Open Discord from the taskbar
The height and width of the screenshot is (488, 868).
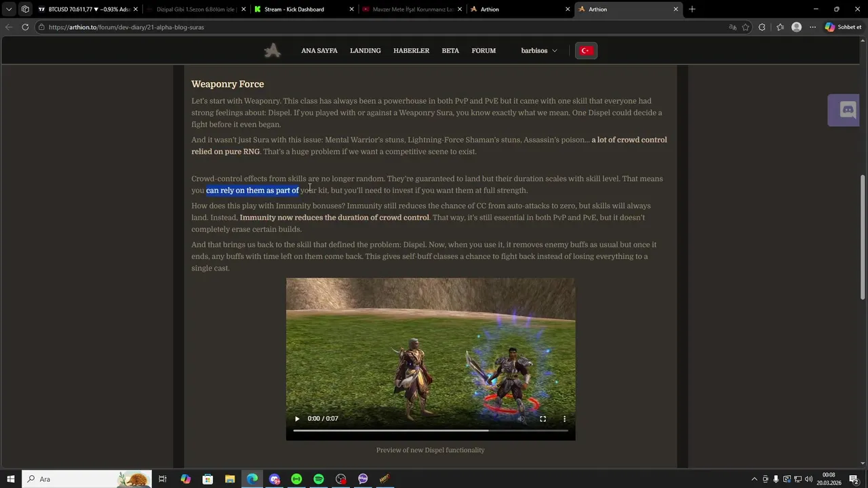click(274, 479)
